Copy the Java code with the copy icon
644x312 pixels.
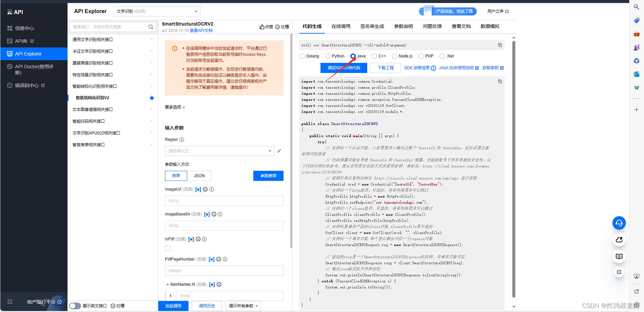coord(500,81)
